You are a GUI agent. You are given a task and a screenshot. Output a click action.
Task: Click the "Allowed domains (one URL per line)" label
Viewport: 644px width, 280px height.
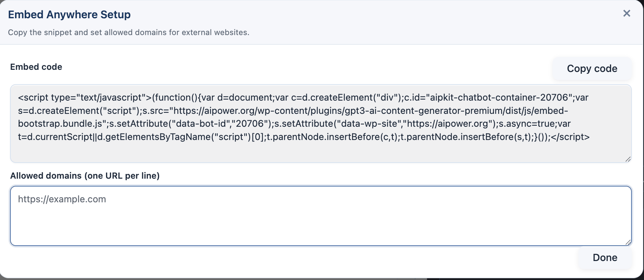(85, 176)
